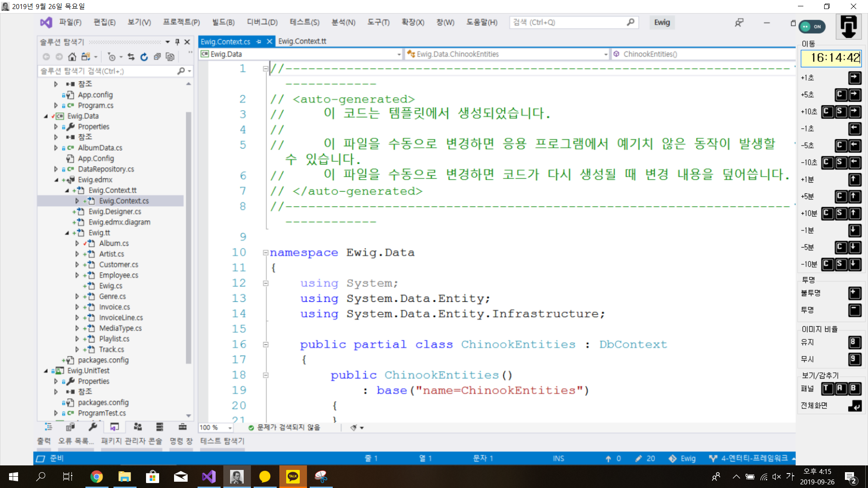Screen dimensions: 868x488
Task: Click the search magnifier icon in the top search box
Action: pos(630,22)
